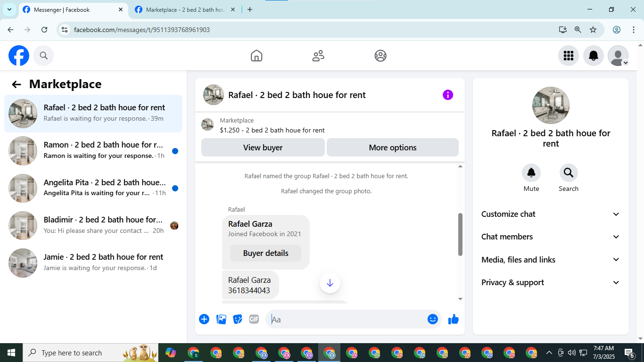The width and height of the screenshot is (644, 362).
Task: Click the conversation scrollbar thumb
Action: (460, 234)
